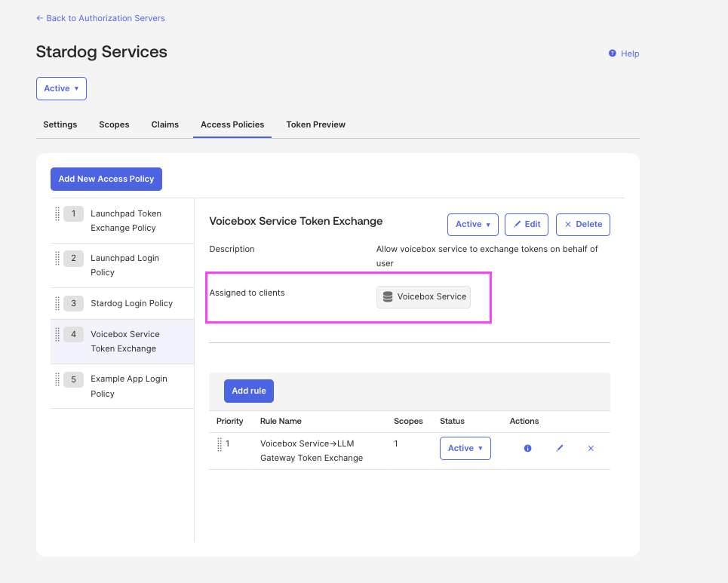Click the Help question mark icon

(613, 54)
